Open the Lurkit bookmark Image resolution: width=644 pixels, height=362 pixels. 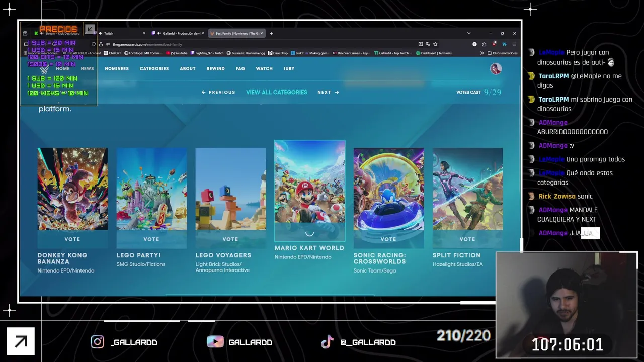[297, 53]
